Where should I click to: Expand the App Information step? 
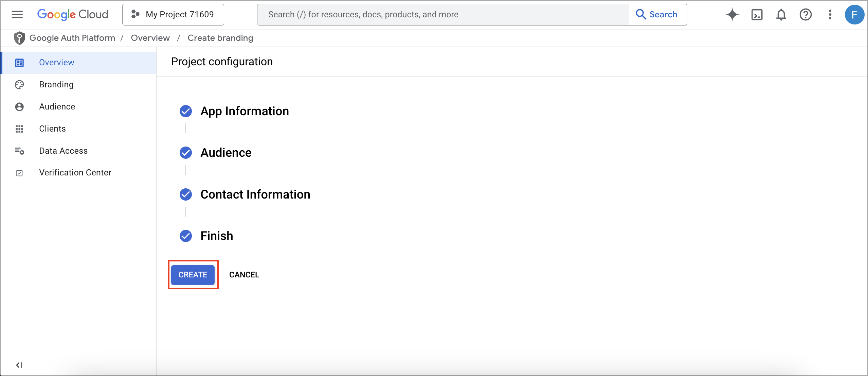pyautogui.click(x=245, y=111)
